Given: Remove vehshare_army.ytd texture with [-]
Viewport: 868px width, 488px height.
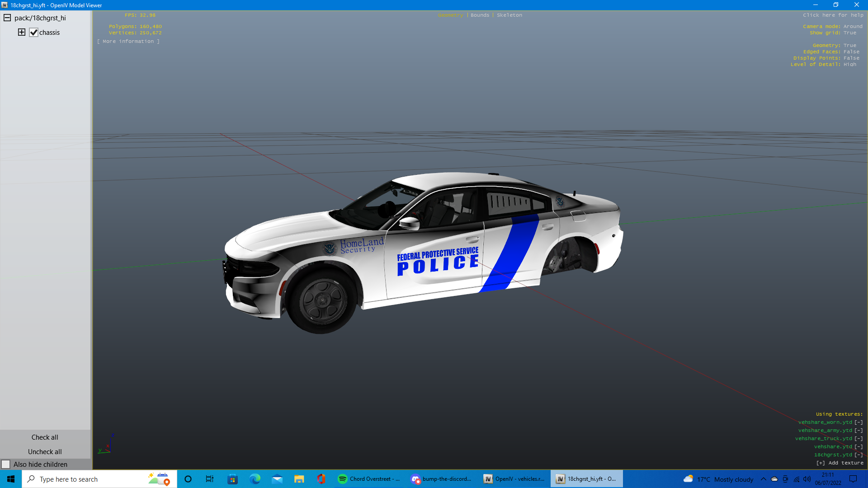Looking at the screenshot, I should point(859,431).
